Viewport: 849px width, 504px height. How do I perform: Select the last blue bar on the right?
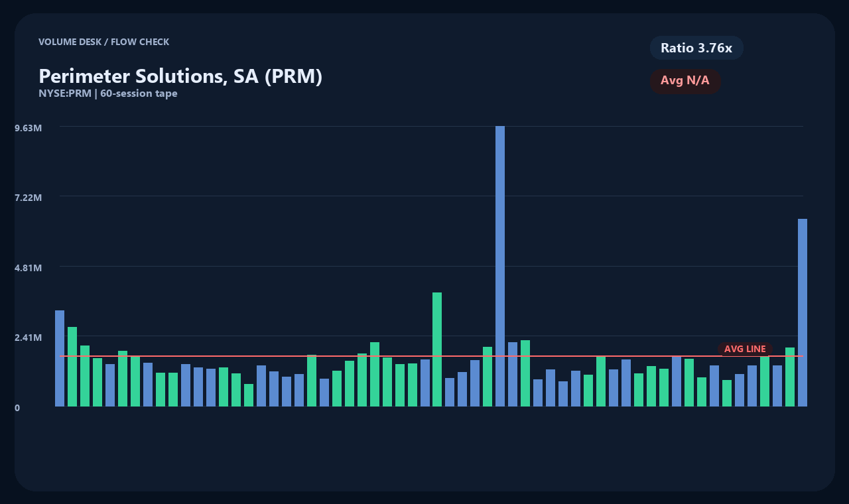(803, 312)
